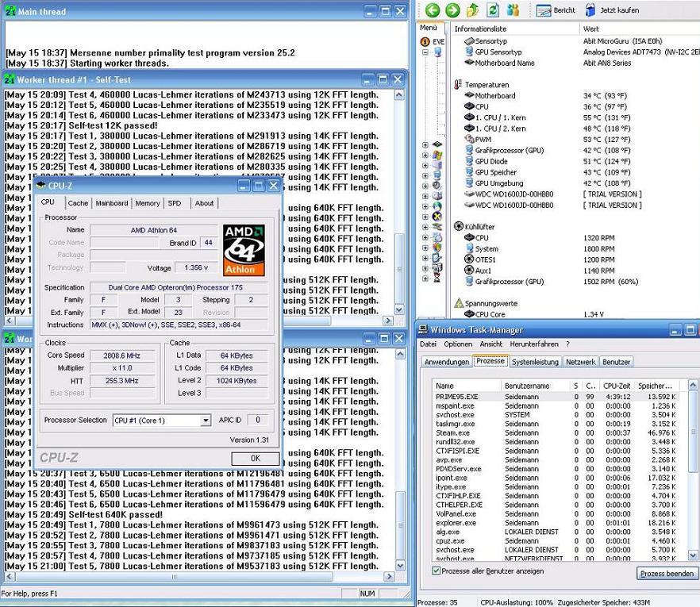700x607 pixels.
Task: Expand the security shield tree node
Action: tap(425, 248)
